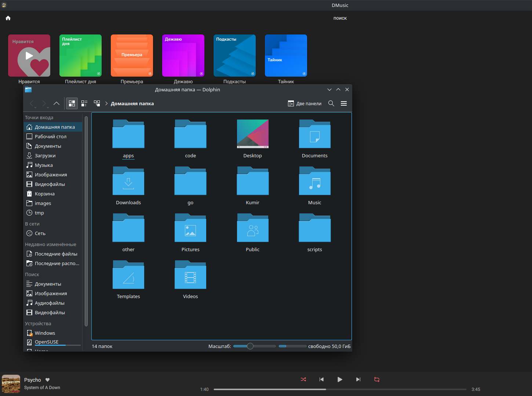Collapse the Недавно изменённые section header
Screen dimensions: 532x396
pyautogui.click(x=51, y=244)
